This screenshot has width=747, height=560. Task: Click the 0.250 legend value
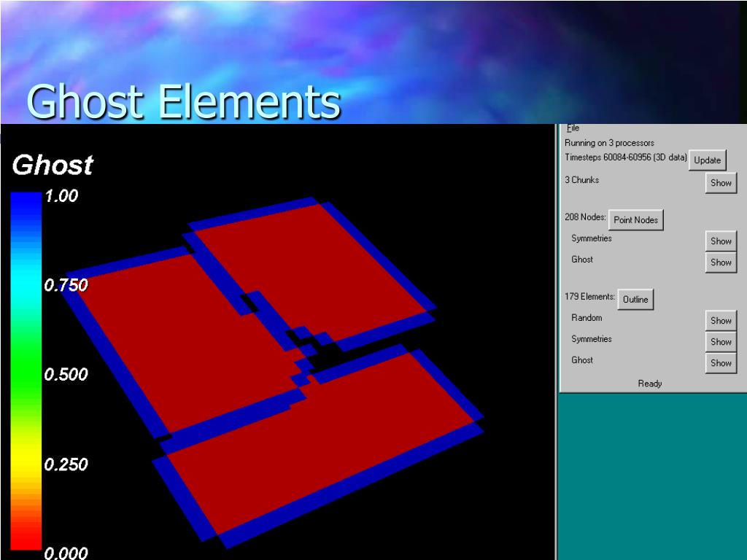point(66,464)
